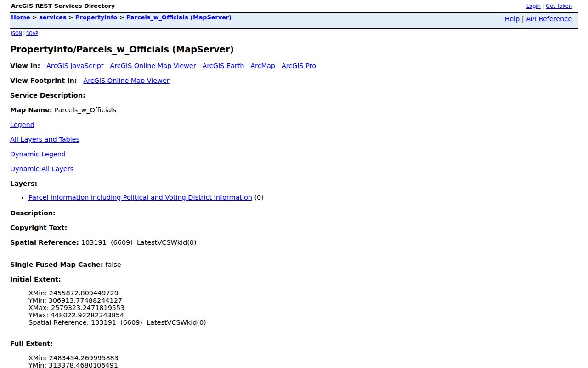
Task: View the JSON format link
Action: (x=17, y=34)
